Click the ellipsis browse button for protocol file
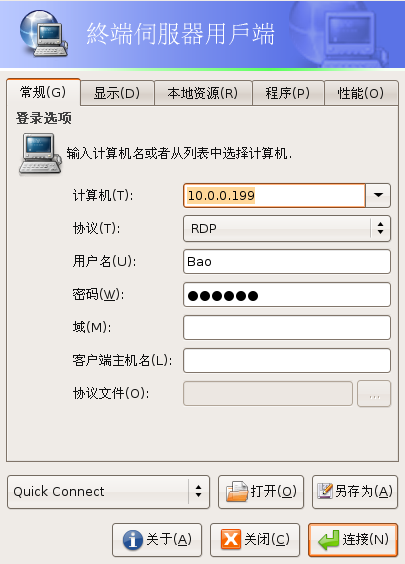 click(374, 394)
